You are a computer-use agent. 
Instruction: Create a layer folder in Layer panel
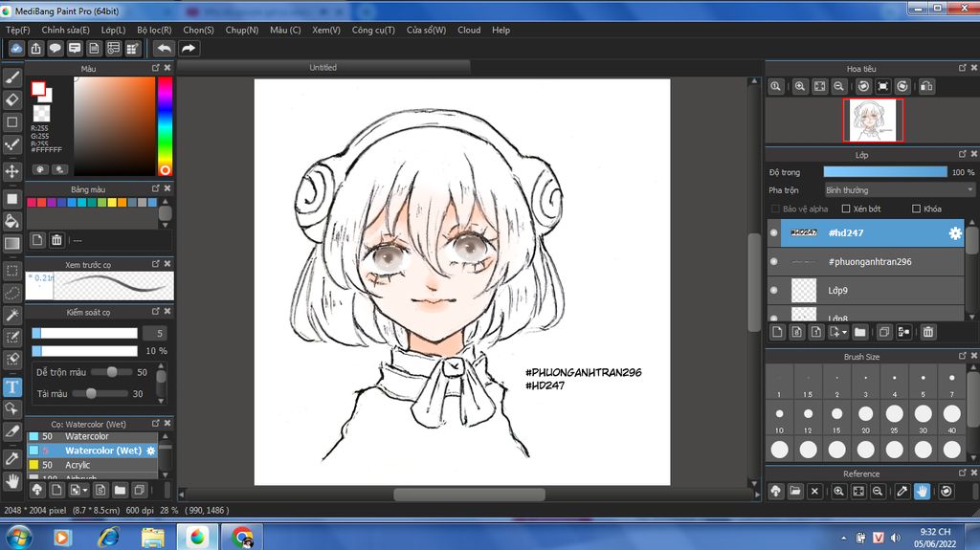pyautogui.click(x=860, y=333)
